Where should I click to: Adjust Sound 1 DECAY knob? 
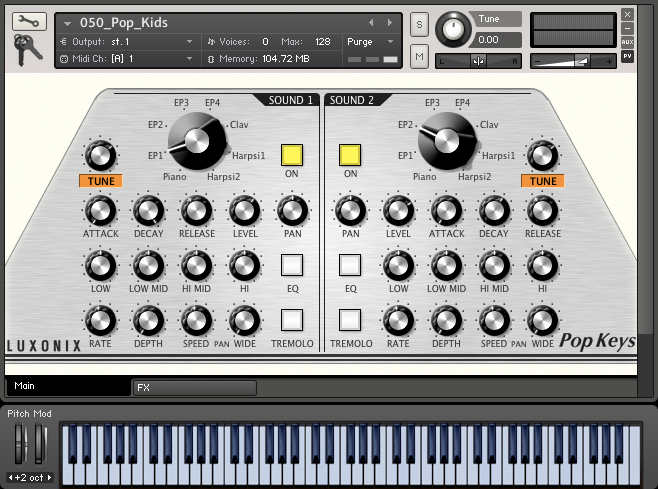[x=148, y=211]
